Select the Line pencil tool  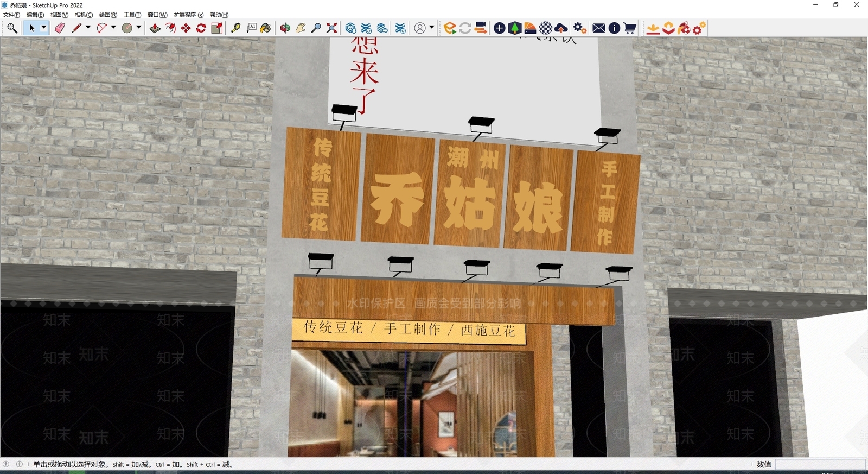[x=76, y=28]
